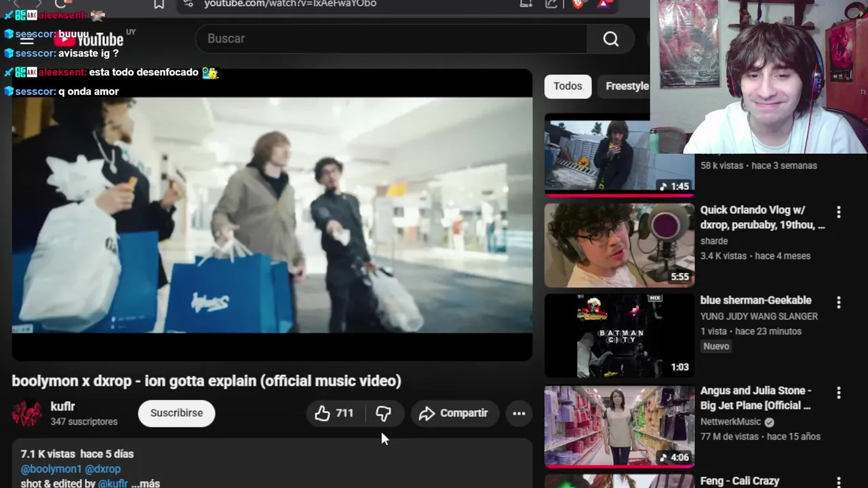Open the @kuflr editor link
This screenshot has width=868, height=488.
[x=113, y=483]
